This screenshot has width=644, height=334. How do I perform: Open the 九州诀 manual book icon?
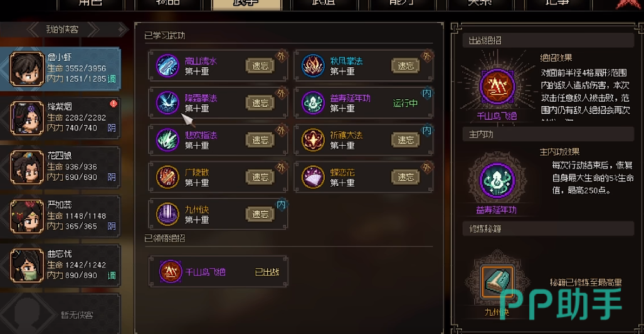(497, 282)
